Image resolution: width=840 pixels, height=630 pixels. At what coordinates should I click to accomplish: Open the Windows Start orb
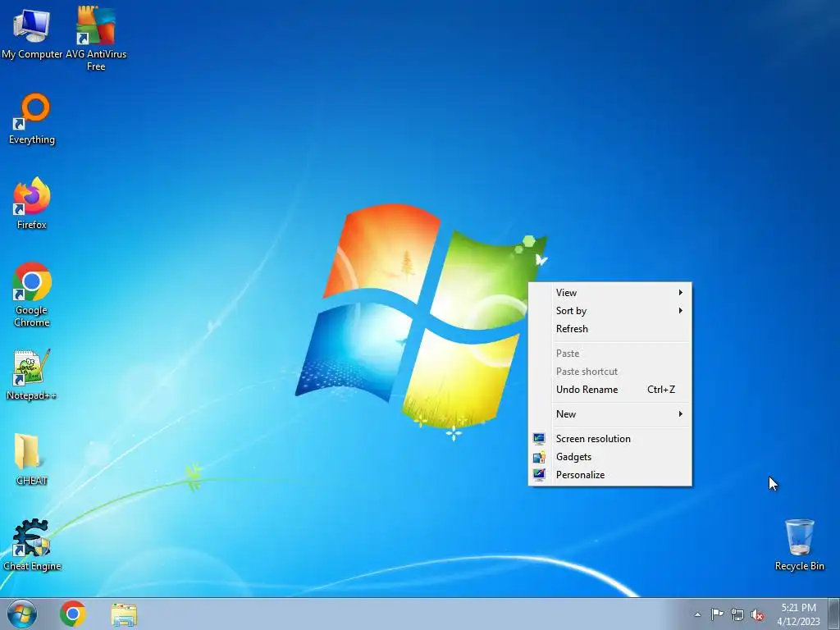22,614
